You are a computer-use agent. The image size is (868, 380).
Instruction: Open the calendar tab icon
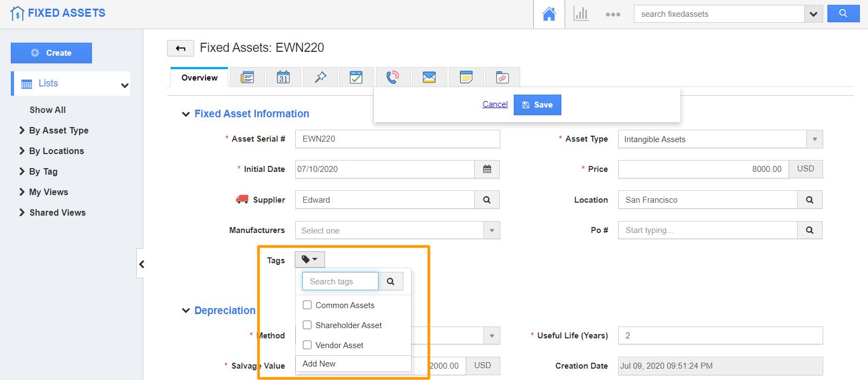point(283,77)
